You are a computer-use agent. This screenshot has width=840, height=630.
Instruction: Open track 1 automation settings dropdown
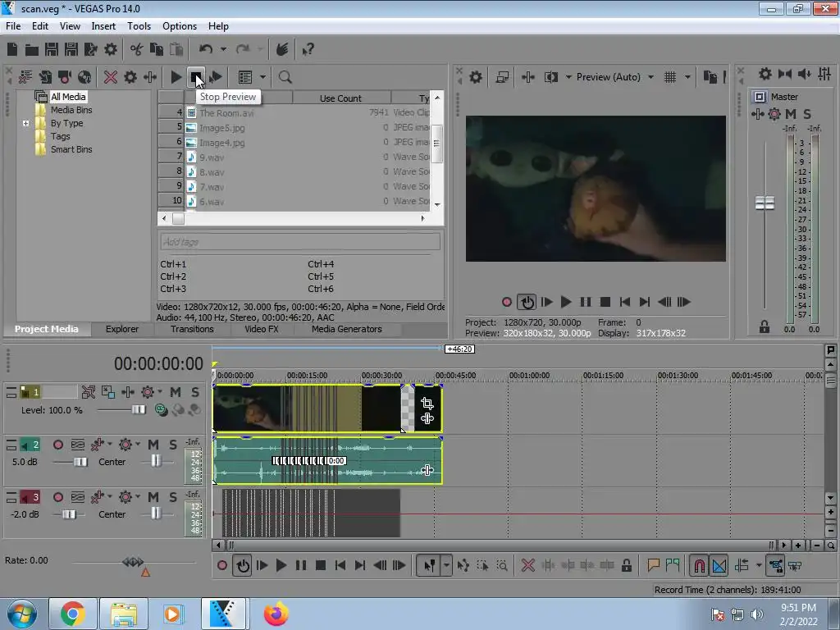tap(159, 392)
